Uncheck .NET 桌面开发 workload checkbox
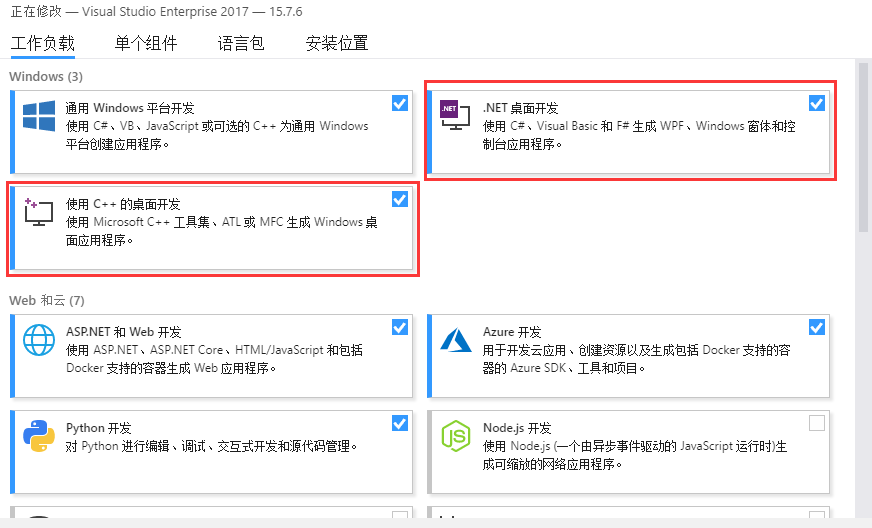Screen dimensions: 872x528 816,103
